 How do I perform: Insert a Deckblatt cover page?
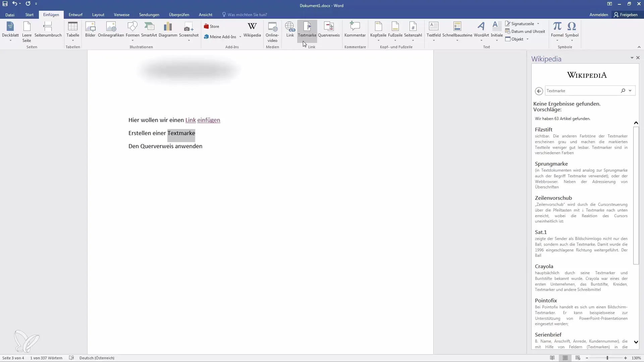point(10,32)
